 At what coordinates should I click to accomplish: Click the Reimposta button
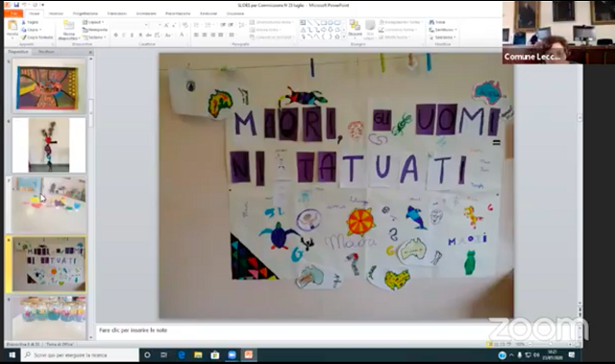pos(95,30)
